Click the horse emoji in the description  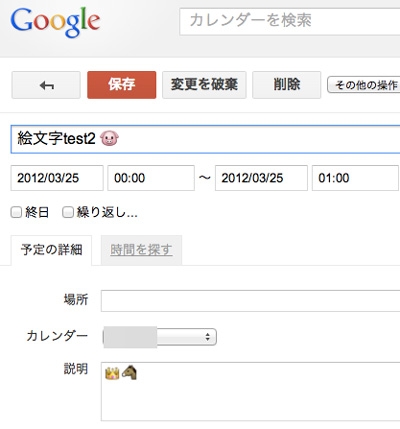[129, 372]
